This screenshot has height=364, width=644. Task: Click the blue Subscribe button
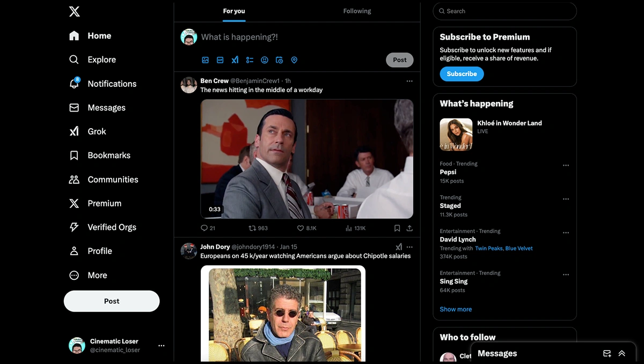click(462, 74)
